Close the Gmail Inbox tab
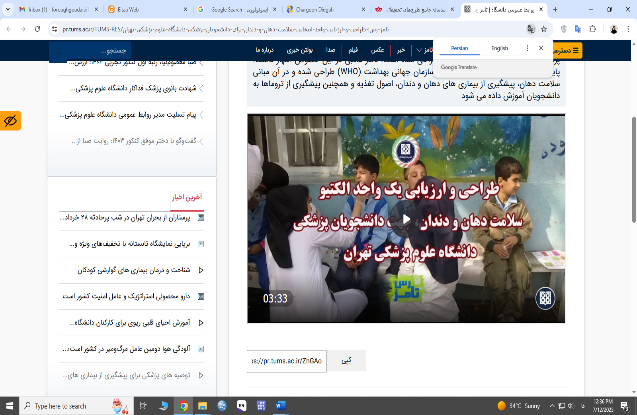The height and width of the screenshot is (415, 637). tap(96, 9)
